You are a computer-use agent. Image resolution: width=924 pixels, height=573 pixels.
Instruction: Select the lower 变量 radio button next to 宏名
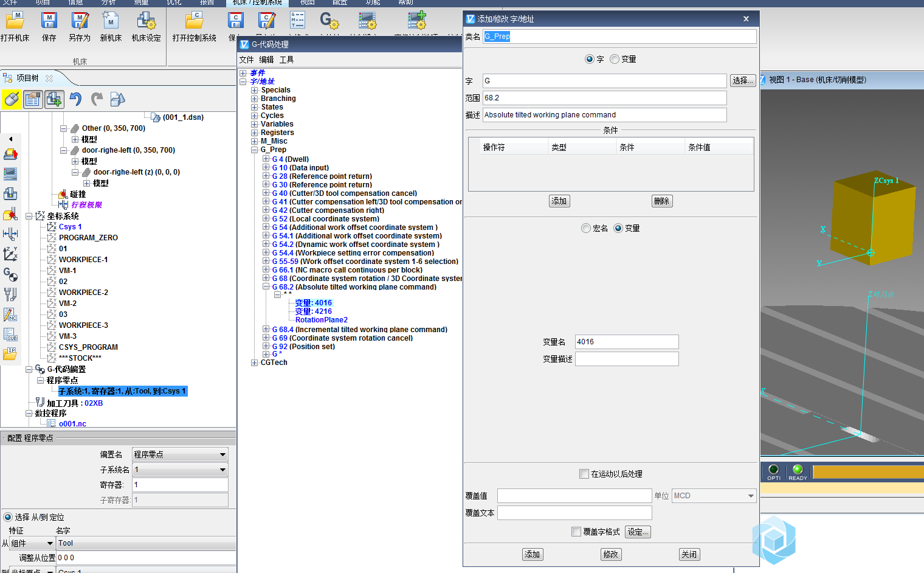618,228
